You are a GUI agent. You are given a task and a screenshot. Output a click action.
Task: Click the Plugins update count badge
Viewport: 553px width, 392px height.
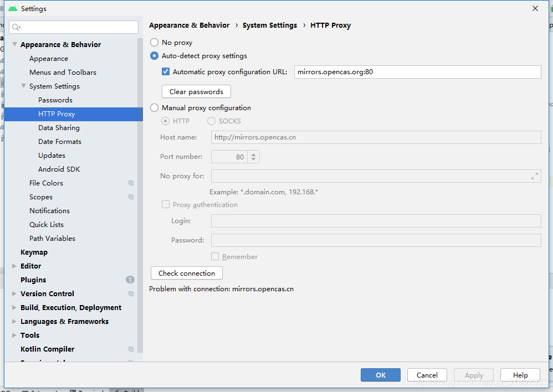tap(130, 280)
